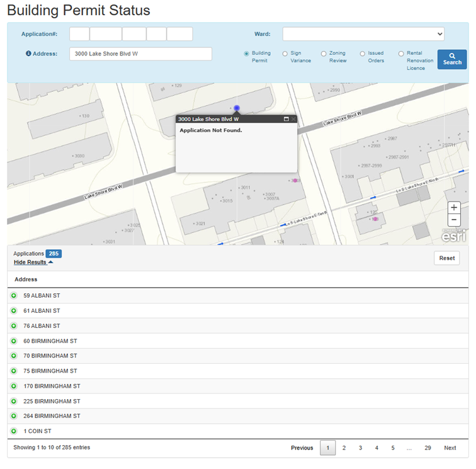This screenshot has height=469, width=476.
Task: Click the map zoom out minus button
Action: click(x=454, y=220)
